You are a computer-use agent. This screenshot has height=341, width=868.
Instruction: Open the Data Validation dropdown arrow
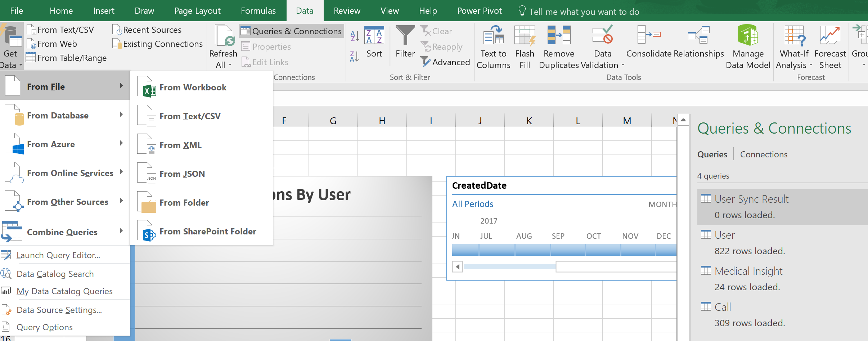(623, 65)
